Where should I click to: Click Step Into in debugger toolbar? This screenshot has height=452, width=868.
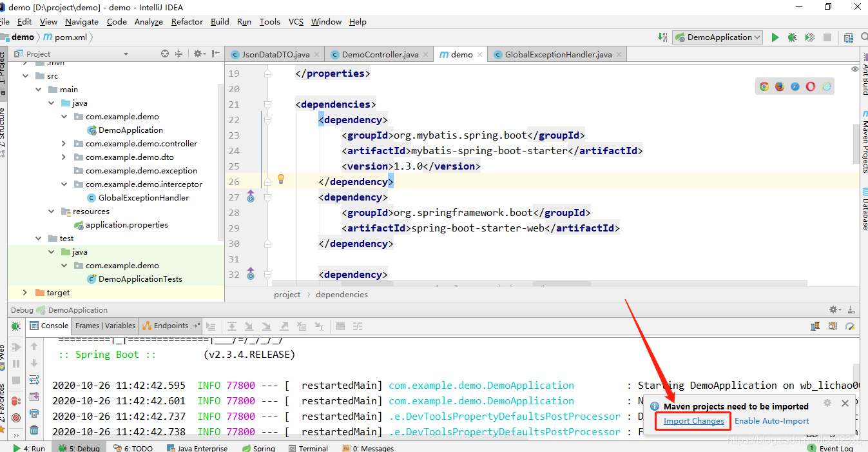coord(249,326)
